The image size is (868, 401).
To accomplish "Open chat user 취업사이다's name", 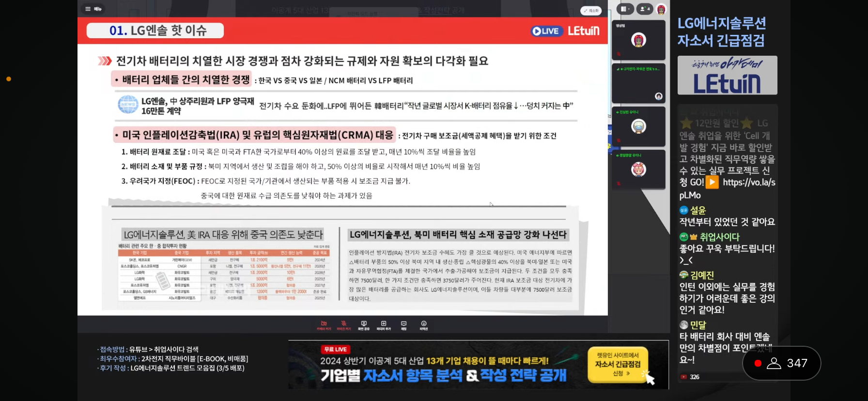I will 720,237.
